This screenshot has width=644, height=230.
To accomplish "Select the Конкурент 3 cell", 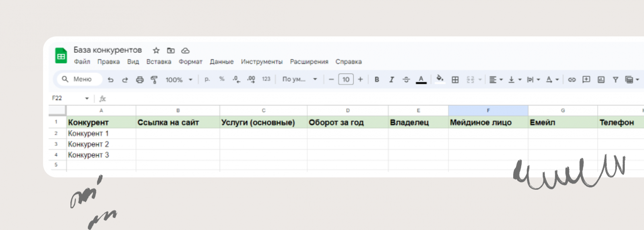I will tap(101, 155).
